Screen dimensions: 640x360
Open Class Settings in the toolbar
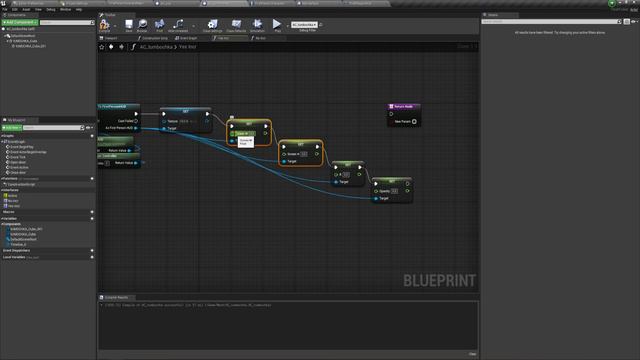(x=212, y=24)
